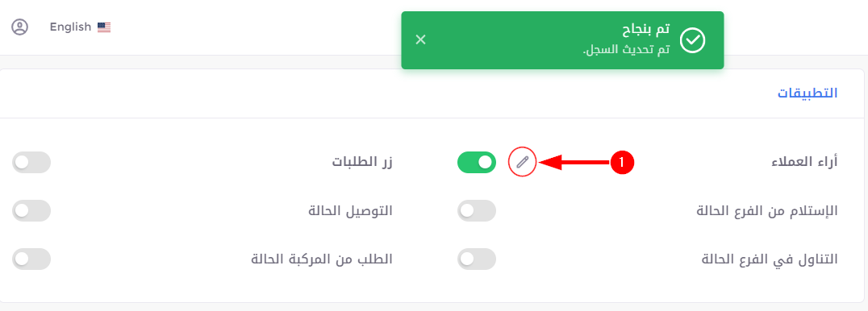Image resolution: width=868 pixels, height=311 pixels.
Task: Disable the أراء العملاء toggle
Action: point(477,162)
